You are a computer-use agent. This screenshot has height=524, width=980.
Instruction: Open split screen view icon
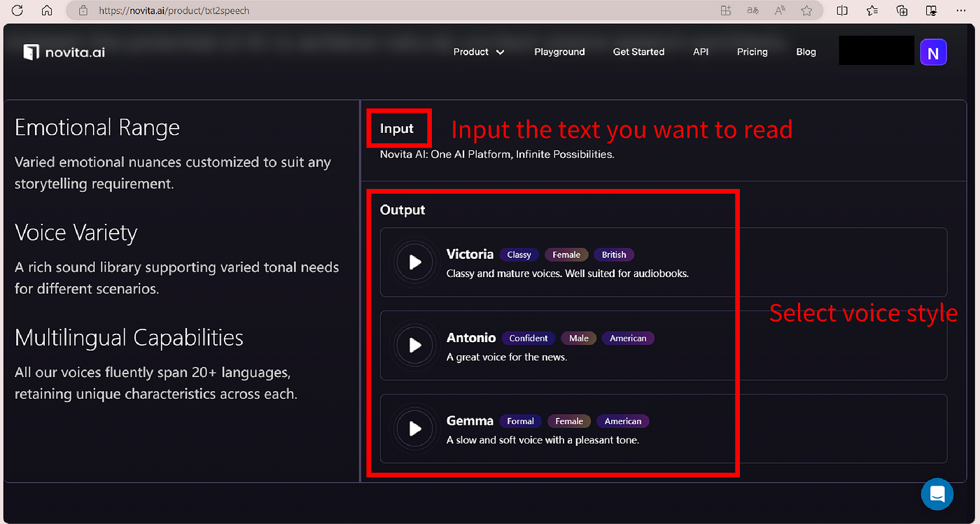pyautogui.click(x=843, y=10)
